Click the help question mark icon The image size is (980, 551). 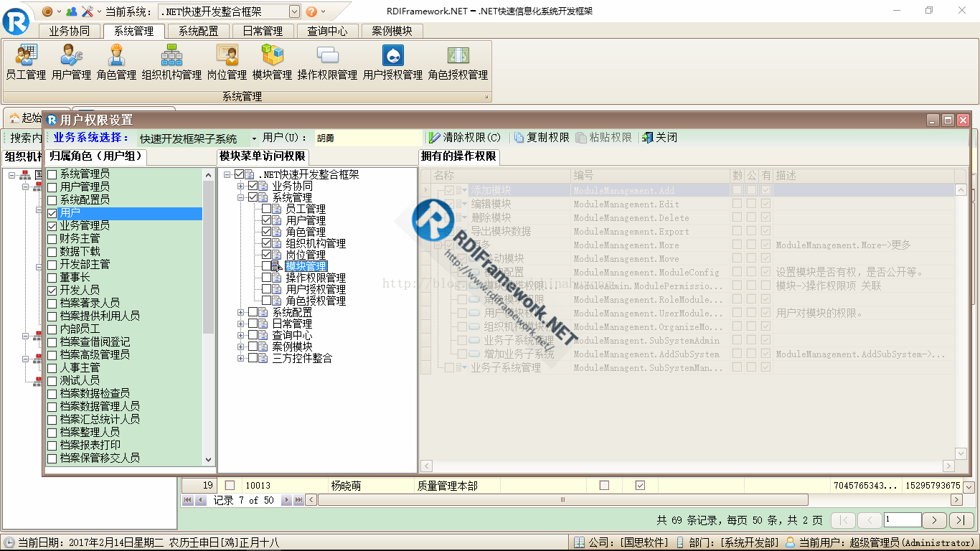(311, 11)
